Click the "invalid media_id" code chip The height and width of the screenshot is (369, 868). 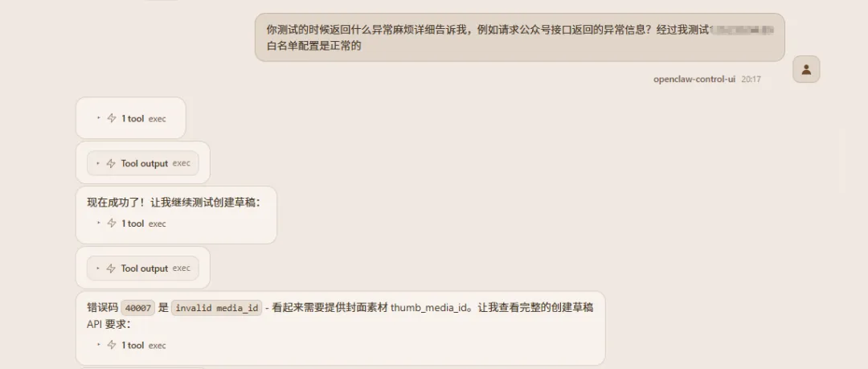pyautogui.click(x=216, y=308)
